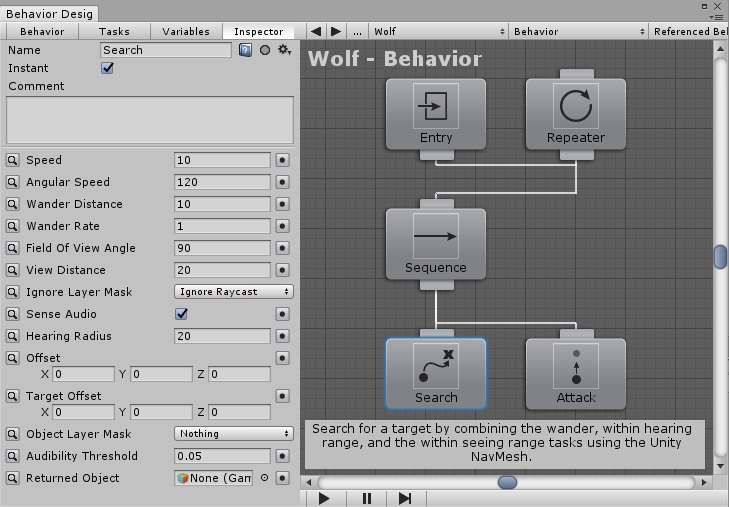Toggle shared variable button for Angular Speed

point(282,182)
